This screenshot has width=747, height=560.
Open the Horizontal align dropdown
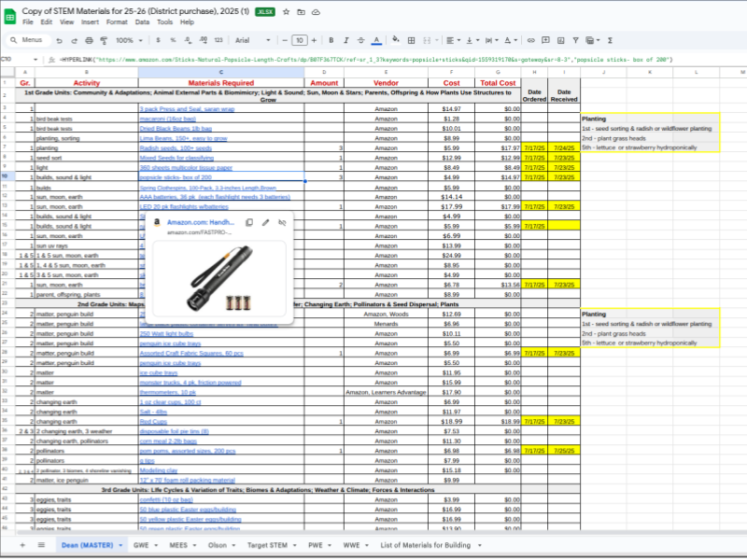[453, 40]
